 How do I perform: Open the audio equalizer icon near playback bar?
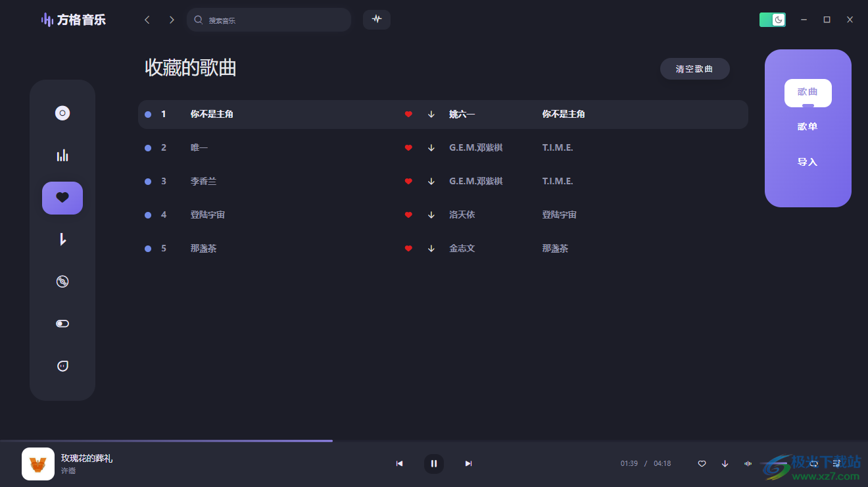(x=748, y=463)
